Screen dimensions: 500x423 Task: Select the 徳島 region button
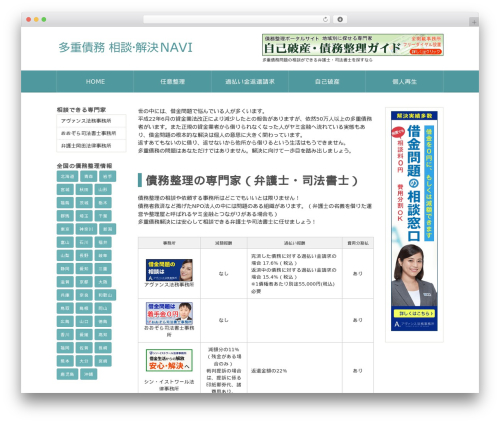click(103, 321)
